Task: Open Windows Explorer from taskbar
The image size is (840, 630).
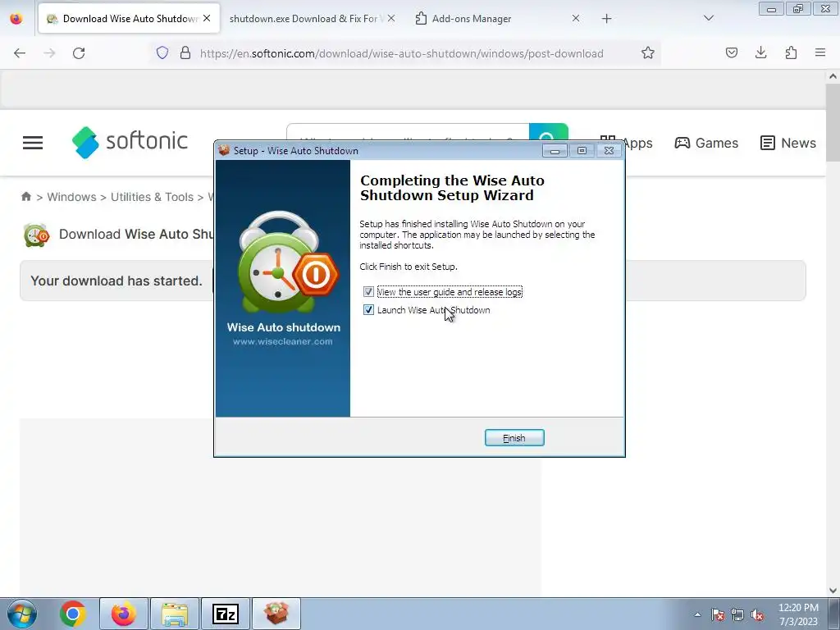Action: tap(175, 614)
